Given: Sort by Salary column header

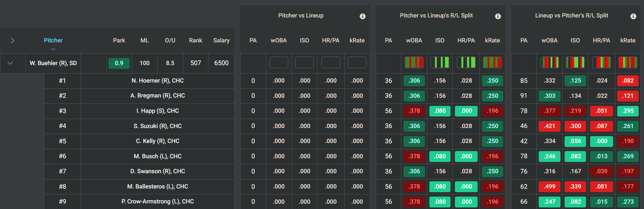Looking at the screenshot, I should point(221,40).
